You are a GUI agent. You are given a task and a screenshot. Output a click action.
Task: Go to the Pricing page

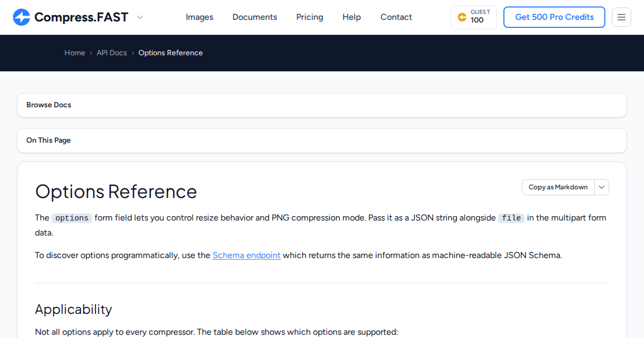click(310, 17)
